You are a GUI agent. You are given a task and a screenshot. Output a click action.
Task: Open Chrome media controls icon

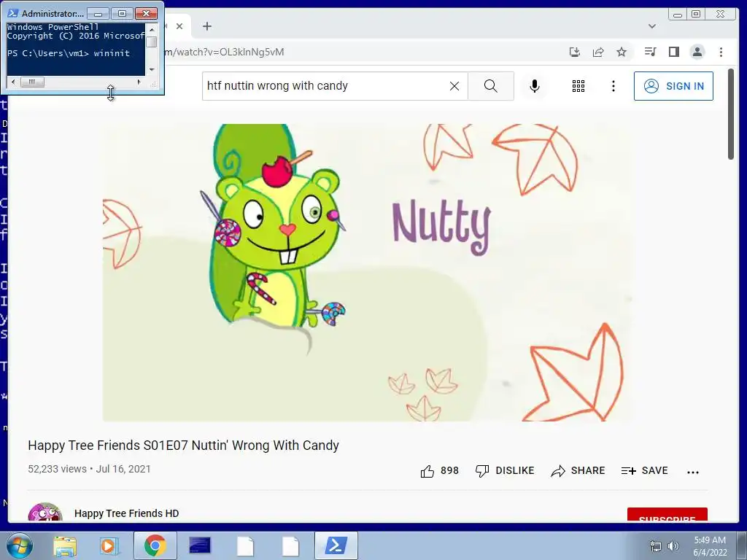point(650,52)
